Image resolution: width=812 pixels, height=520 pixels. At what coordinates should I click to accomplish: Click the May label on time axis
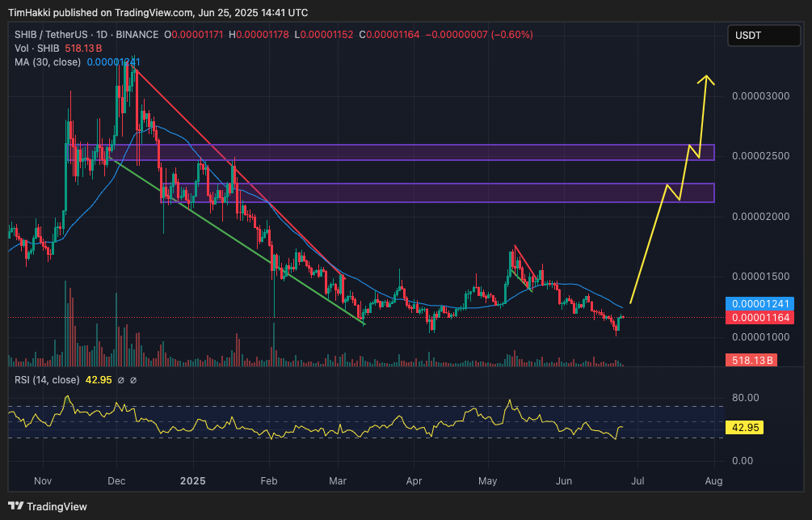(487, 481)
